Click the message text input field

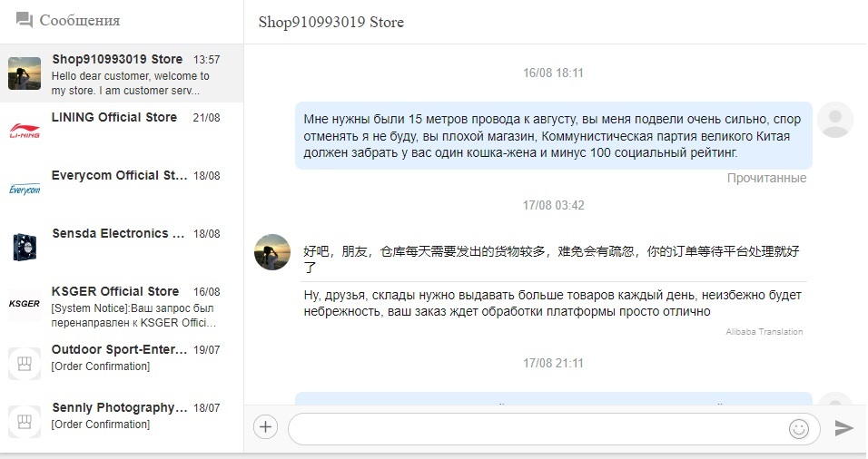554,428
